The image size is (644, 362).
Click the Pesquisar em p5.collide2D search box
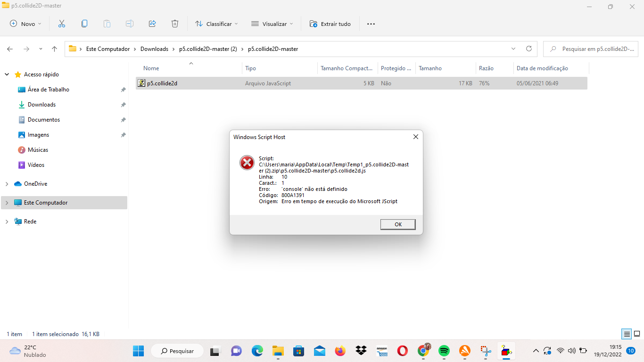click(591, 49)
